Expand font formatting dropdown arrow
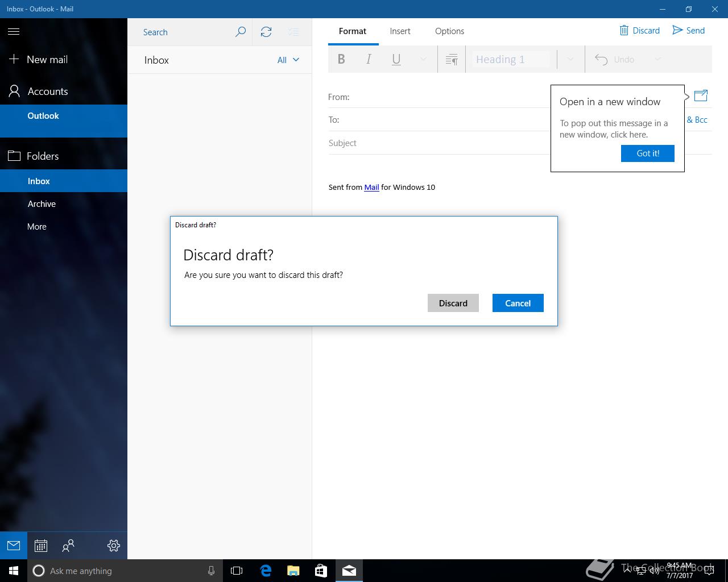 (x=423, y=59)
